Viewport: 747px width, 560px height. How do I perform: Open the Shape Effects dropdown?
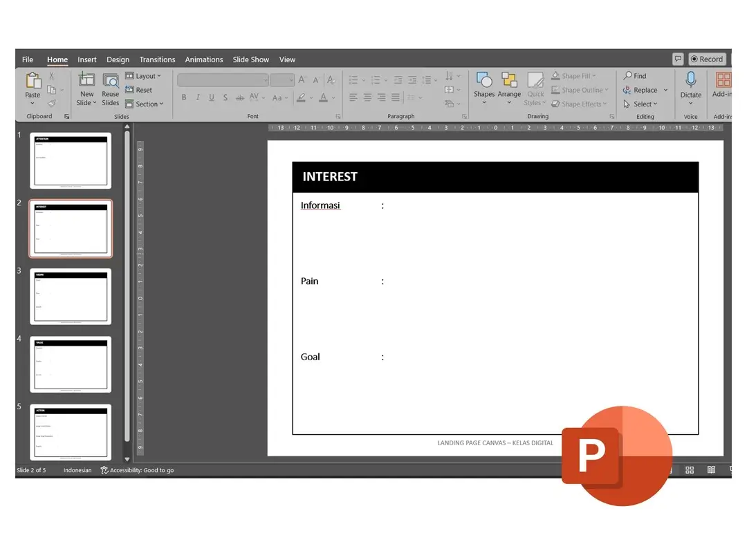click(x=579, y=104)
